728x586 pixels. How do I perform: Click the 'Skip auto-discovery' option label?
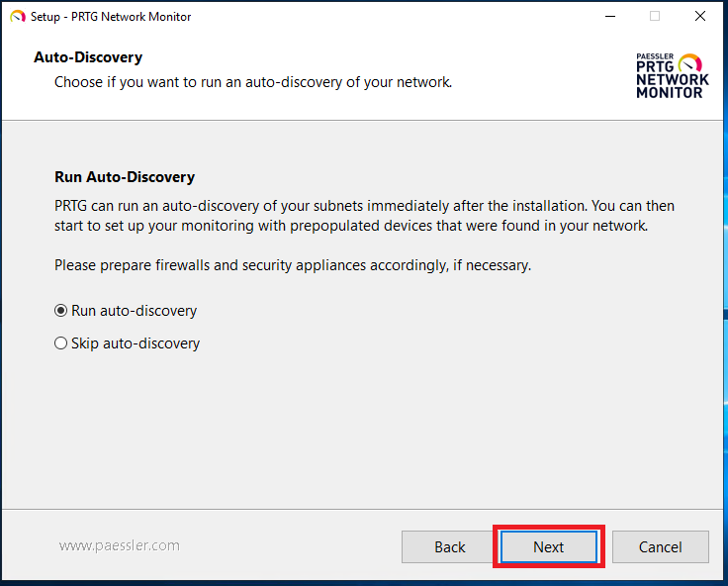pyautogui.click(x=136, y=343)
